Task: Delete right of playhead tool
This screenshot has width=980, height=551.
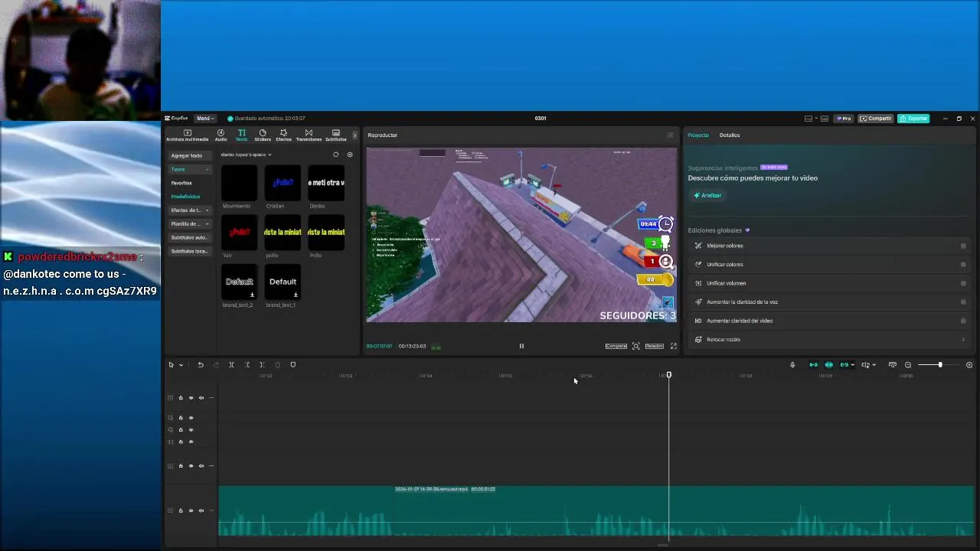Action: click(262, 365)
